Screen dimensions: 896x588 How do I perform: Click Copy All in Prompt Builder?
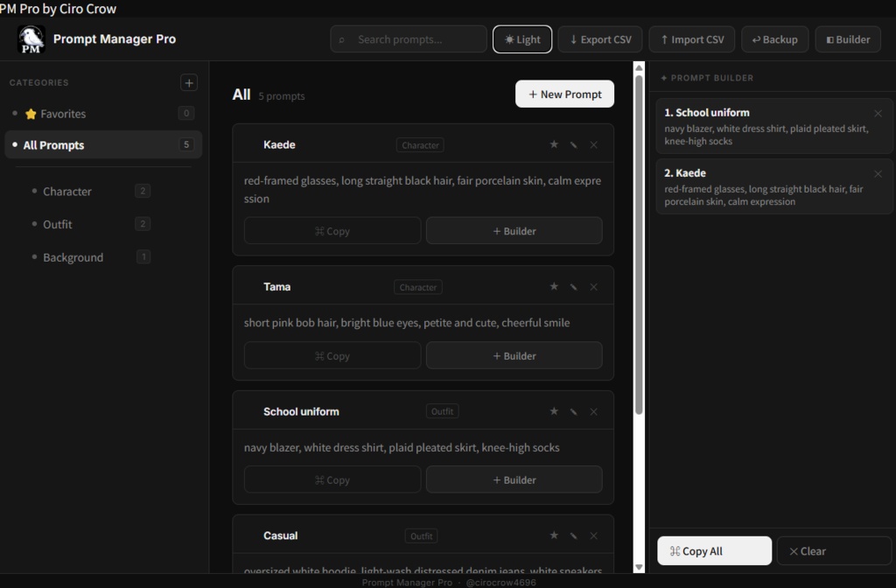click(714, 551)
